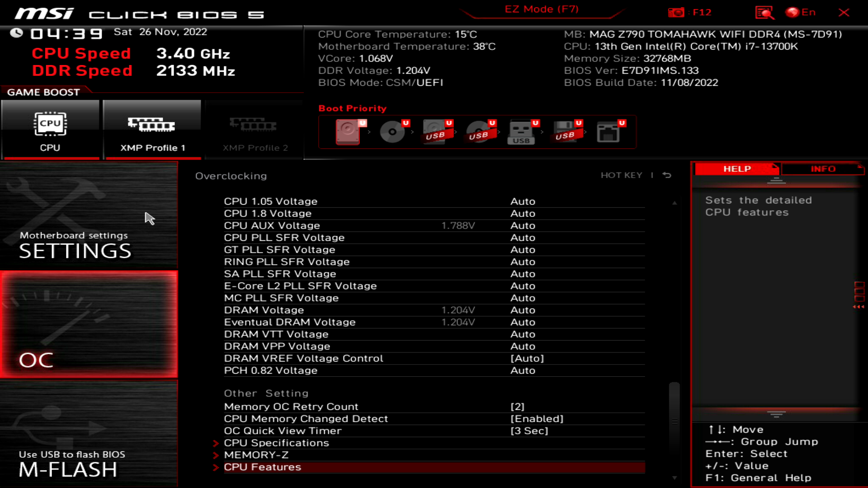Edit DRAM Voltage Auto value

pos(523,310)
